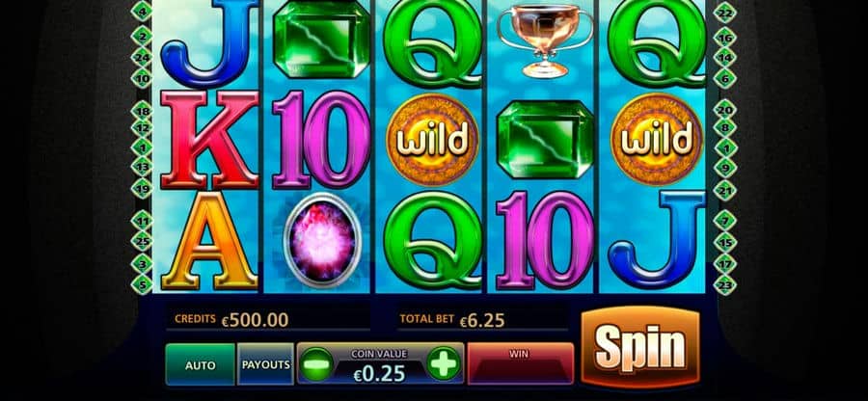Click the emerald gem in second reel
The image size is (868, 401).
321,40
